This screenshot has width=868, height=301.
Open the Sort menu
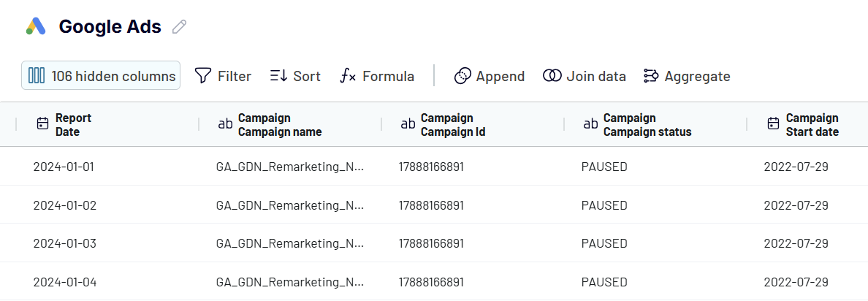point(295,76)
